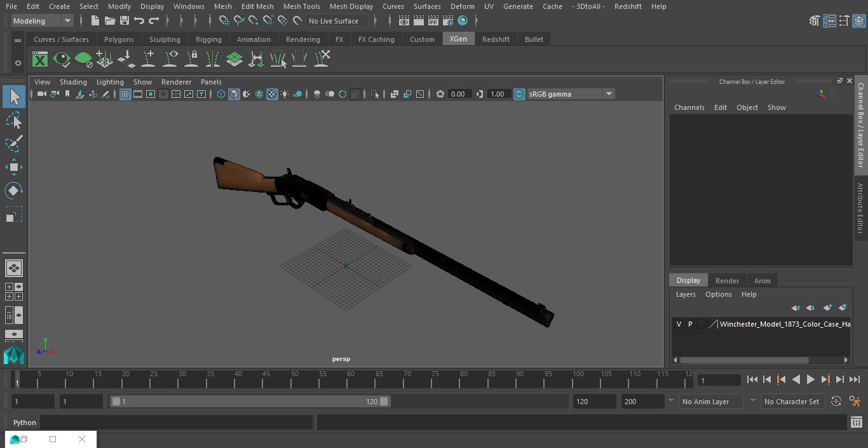Image resolution: width=868 pixels, height=448 pixels.
Task: Switch to the Render layer tab
Action: click(x=727, y=281)
